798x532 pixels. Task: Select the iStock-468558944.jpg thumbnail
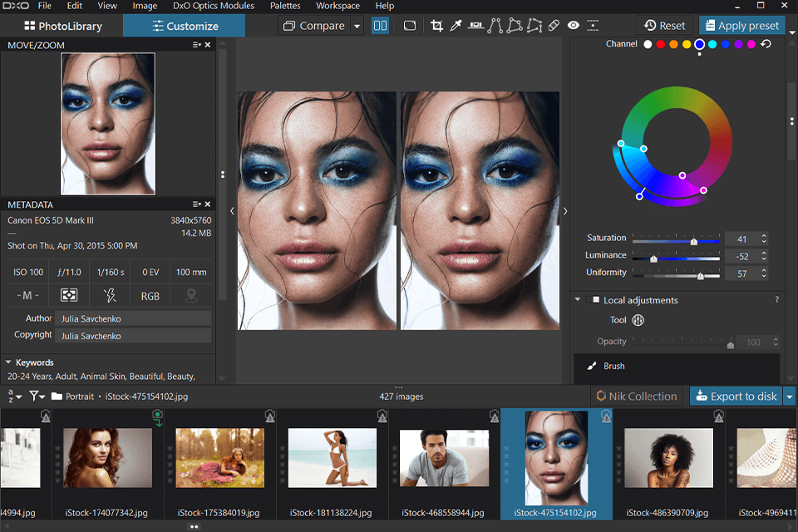click(x=443, y=458)
